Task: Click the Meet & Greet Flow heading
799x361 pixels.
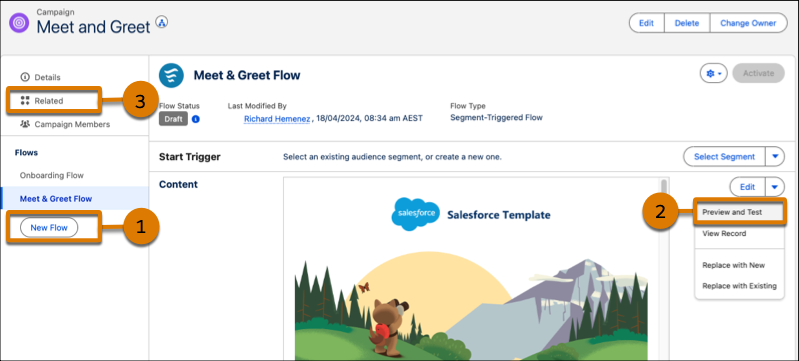Action: (247, 75)
